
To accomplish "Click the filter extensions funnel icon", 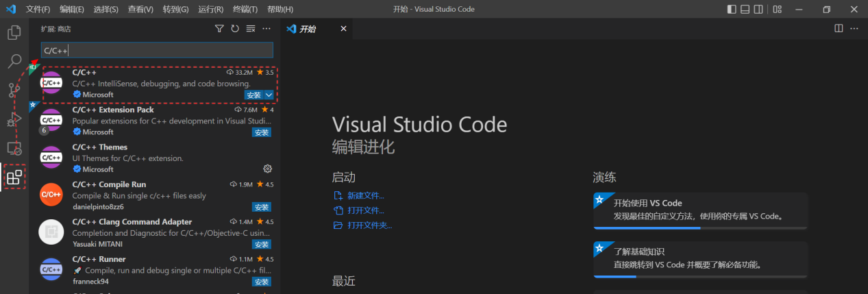I will point(219,29).
